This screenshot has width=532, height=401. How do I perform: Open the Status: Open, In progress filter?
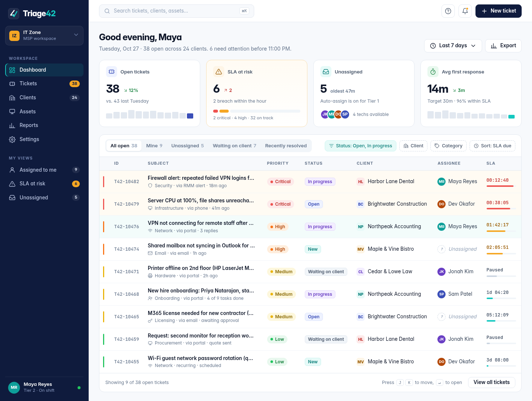pos(361,146)
